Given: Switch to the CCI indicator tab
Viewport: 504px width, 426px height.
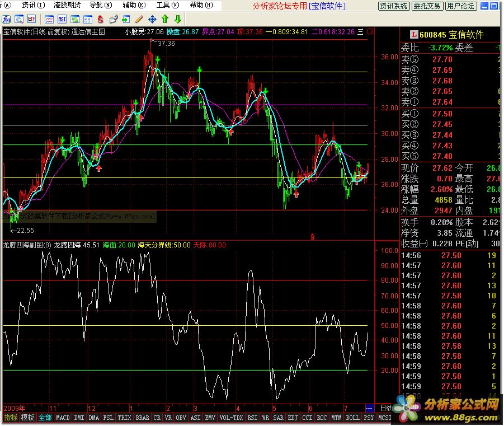Looking at the screenshot, I should click(307, 418).
